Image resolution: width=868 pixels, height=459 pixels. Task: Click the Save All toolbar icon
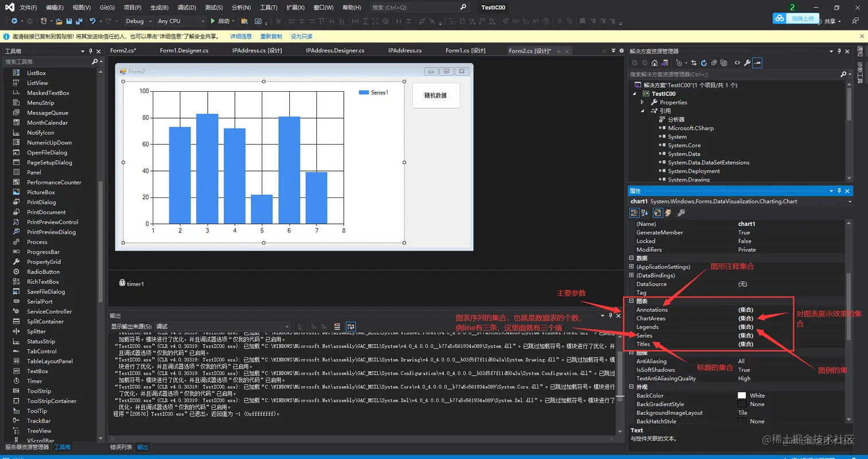pyautogui.click(x=79, y=21)
